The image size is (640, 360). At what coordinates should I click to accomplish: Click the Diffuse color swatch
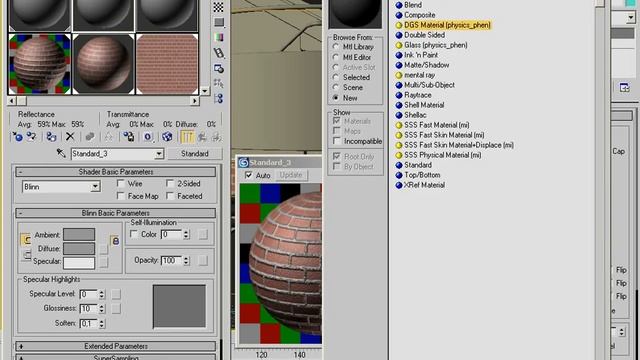click(79, 249)
